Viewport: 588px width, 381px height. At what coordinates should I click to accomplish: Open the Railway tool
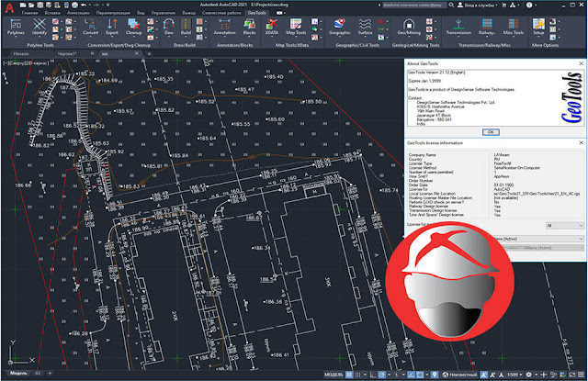pyautogui.click(x=487, y=28)
